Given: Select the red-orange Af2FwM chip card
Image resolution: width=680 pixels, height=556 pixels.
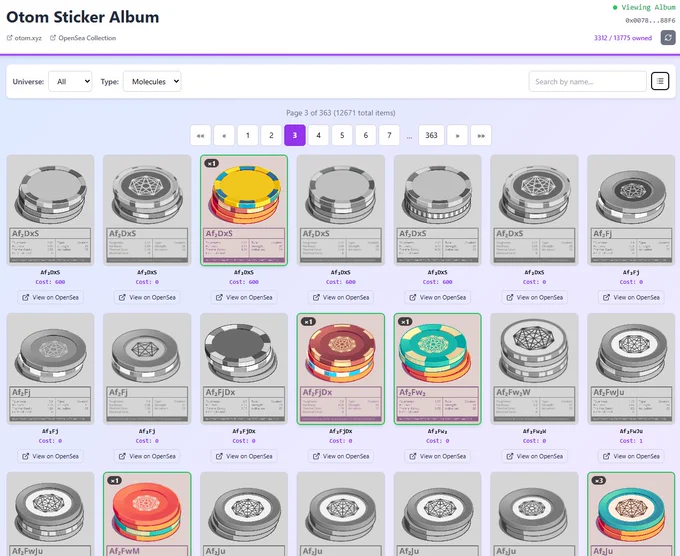Looking at the screenshot, I should [147, 514].
